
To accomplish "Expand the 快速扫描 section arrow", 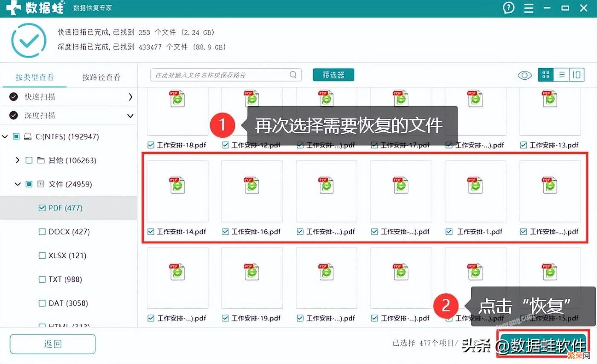I will tap(130, 97).
